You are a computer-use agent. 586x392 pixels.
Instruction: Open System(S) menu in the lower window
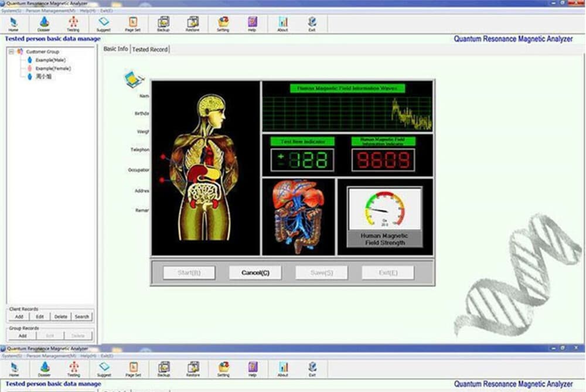(12, 356)
